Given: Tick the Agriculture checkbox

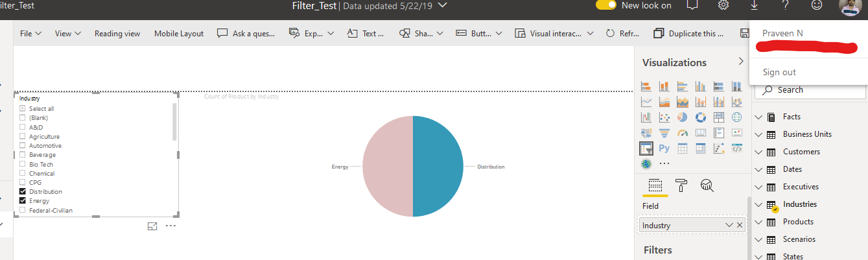Looking at the screenshot, I should click(23, 137).
